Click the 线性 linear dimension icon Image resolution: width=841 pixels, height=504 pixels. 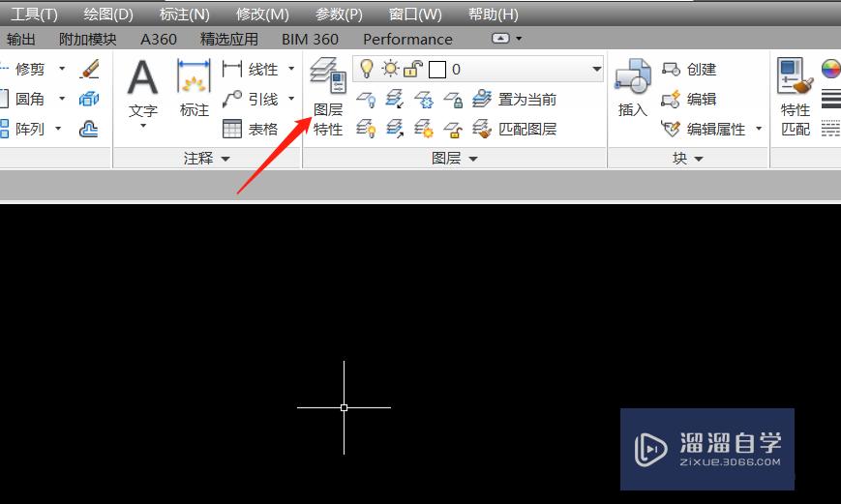click(x=231, y=69)
